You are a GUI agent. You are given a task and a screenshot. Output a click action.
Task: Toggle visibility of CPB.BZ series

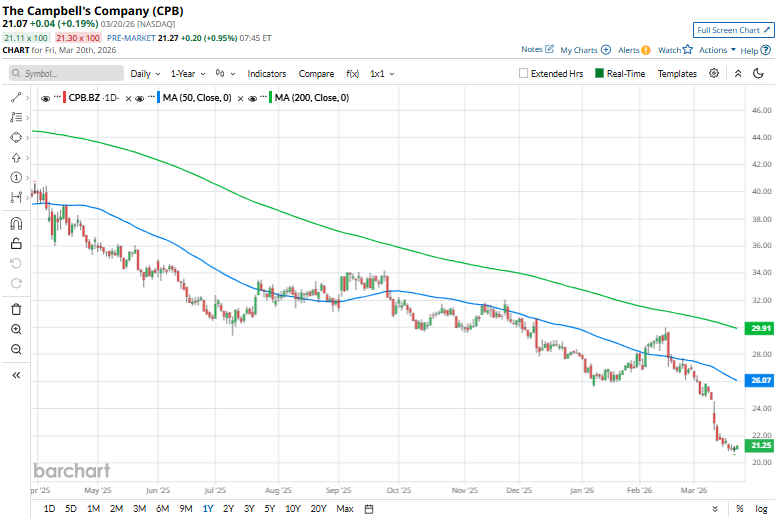46,98
